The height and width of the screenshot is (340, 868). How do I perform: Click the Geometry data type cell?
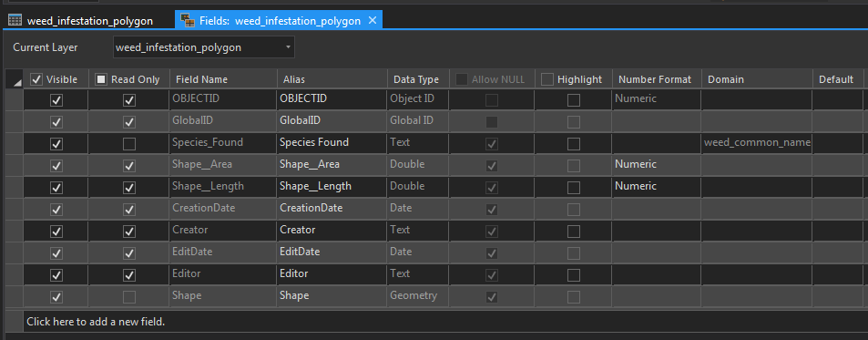point(418,295)
